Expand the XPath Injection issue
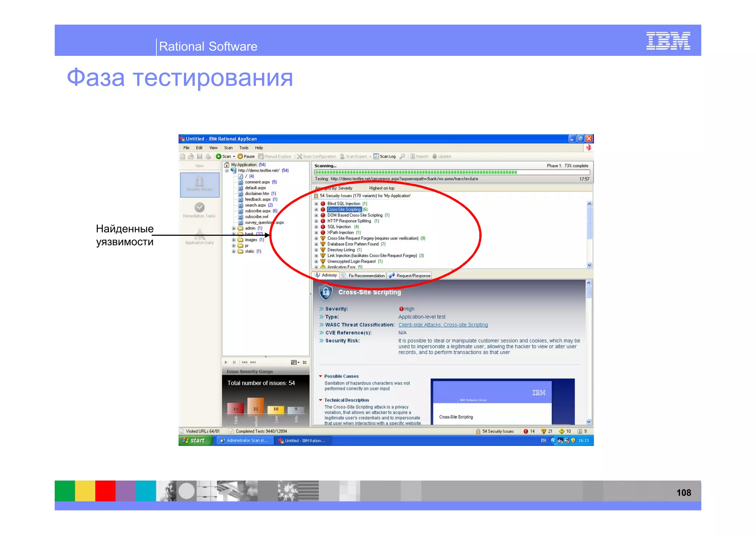 pos(316,232)
